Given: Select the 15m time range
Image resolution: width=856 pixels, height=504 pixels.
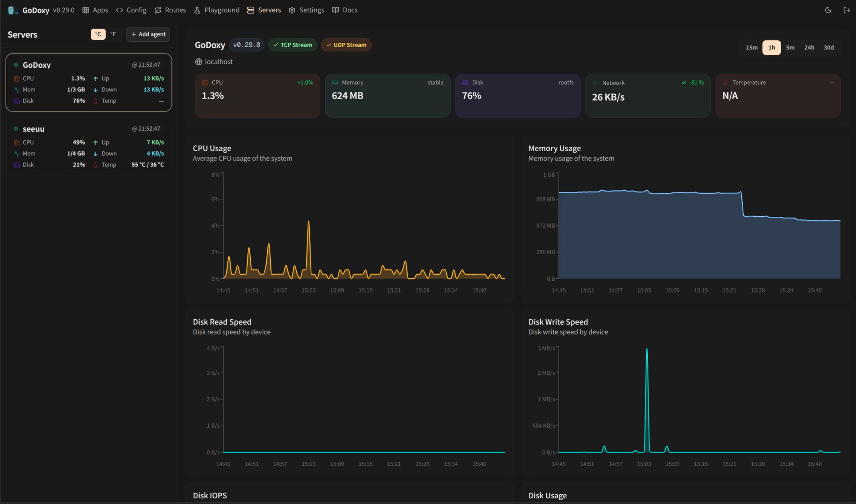Looking at the screenshot, I should [752, 48].
